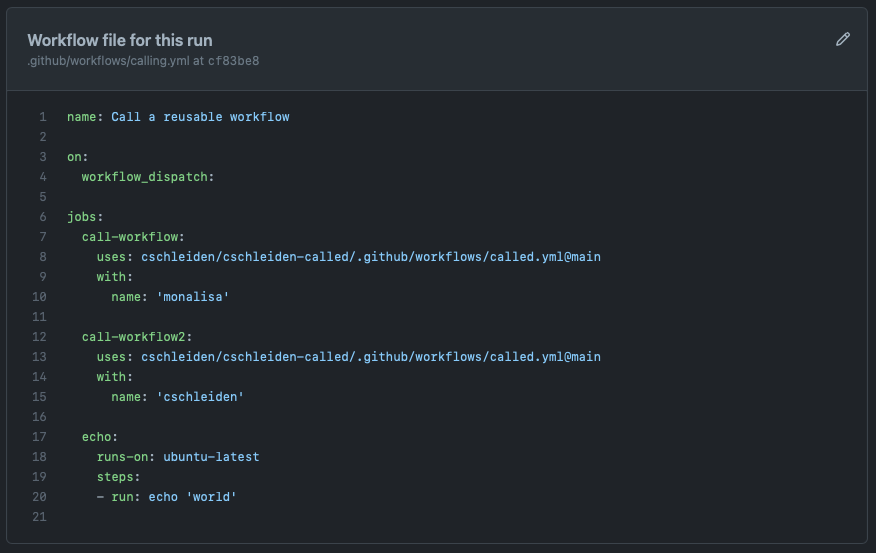This screenshot has height=553, width=876.
Task: Click the 'call-workflow2:' job name
Action: point(137,337)
